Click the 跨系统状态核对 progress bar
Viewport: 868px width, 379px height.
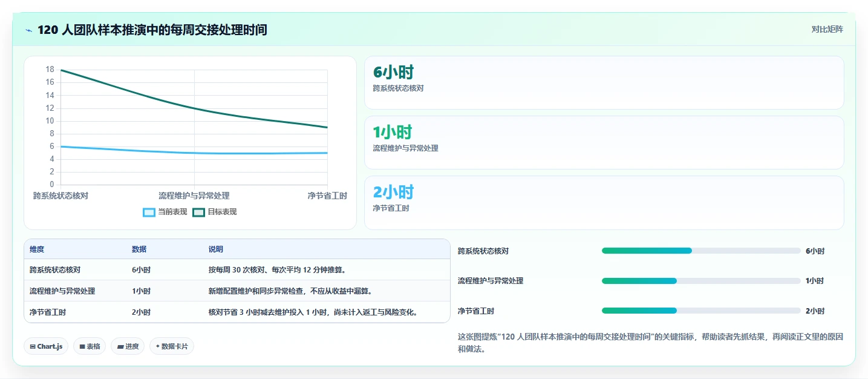(701, 251)
